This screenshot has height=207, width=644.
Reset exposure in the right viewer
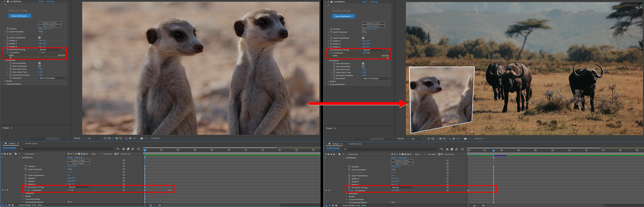(x=454, y=139)
